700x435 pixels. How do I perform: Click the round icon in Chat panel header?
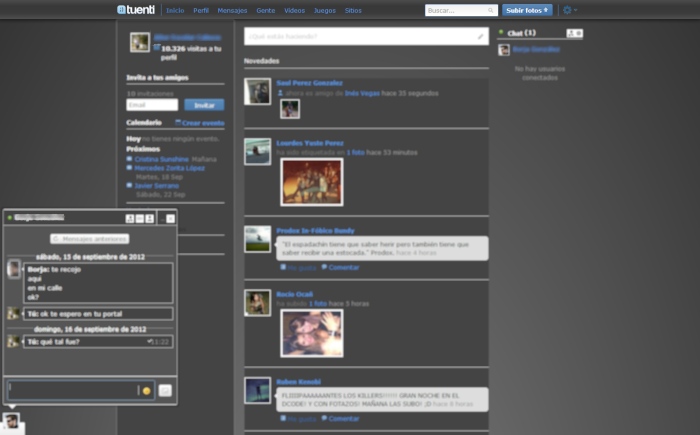click(x=579, y=33)
